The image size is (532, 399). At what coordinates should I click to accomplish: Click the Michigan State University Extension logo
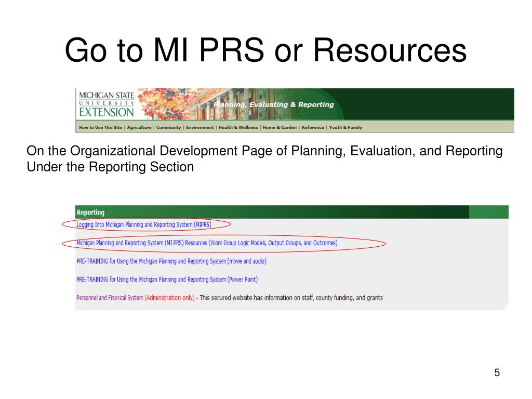tap(106, 104)
